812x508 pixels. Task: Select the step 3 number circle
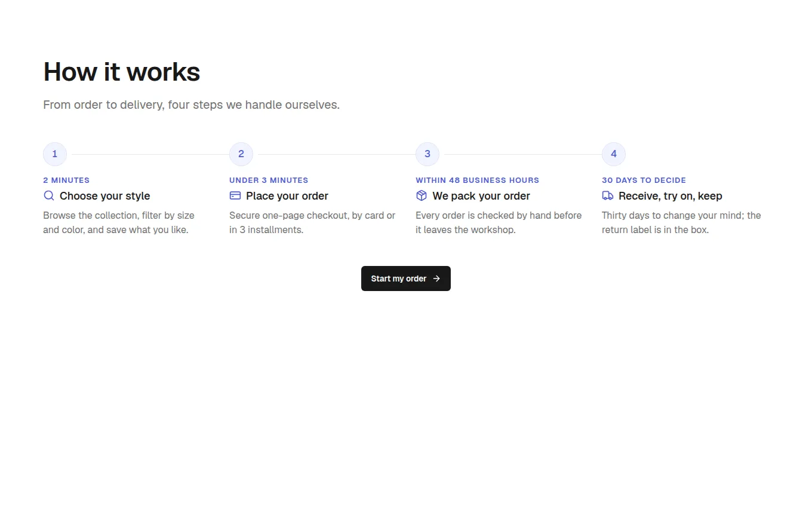tap(427, 154)
